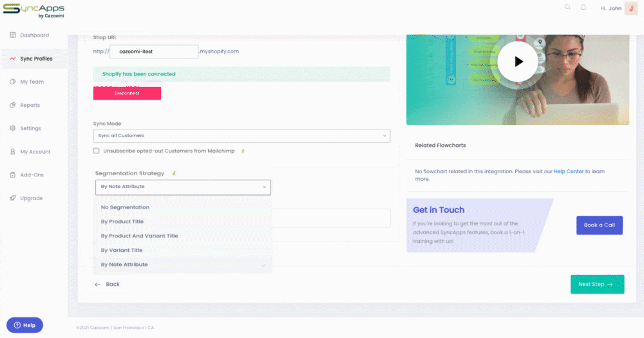Screen dimensions: 644x338
Task: Choose By Variant Title option
Action: click(x=183, y=250)
